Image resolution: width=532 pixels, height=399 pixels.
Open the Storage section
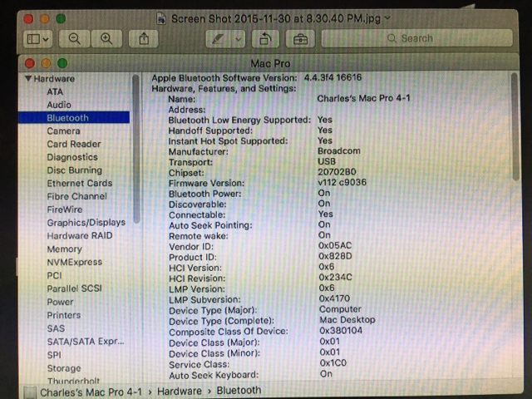coord(64,368)
